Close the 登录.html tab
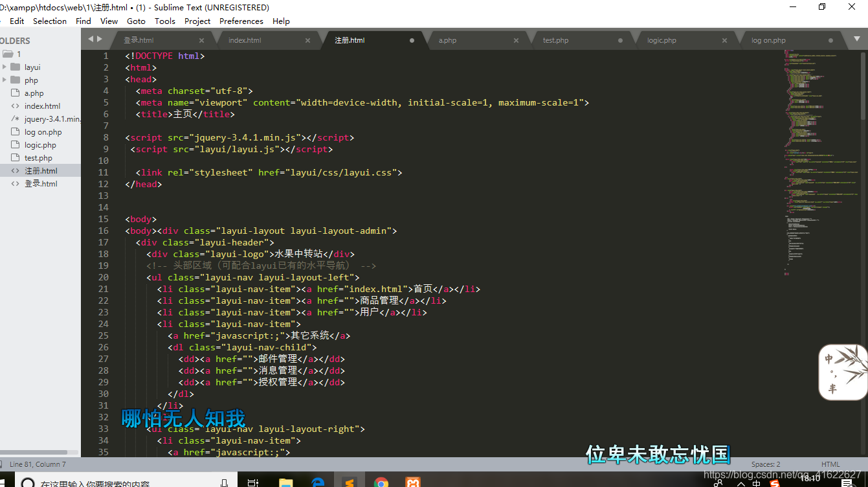 pos(201,40)
